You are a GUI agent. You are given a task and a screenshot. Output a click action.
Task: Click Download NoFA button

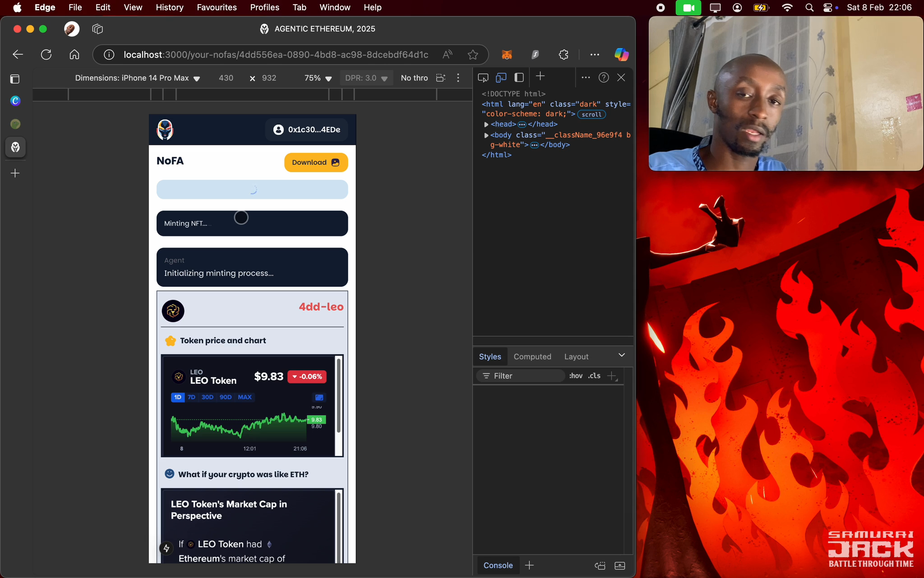316,163
